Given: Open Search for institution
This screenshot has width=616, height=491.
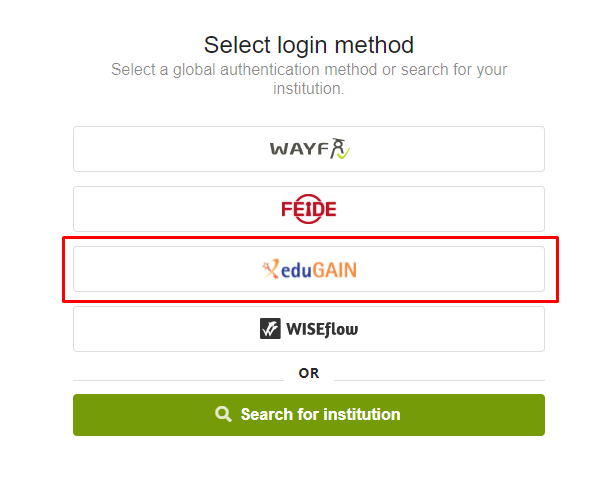Looking at the screenshot, I should click(309, 415).
